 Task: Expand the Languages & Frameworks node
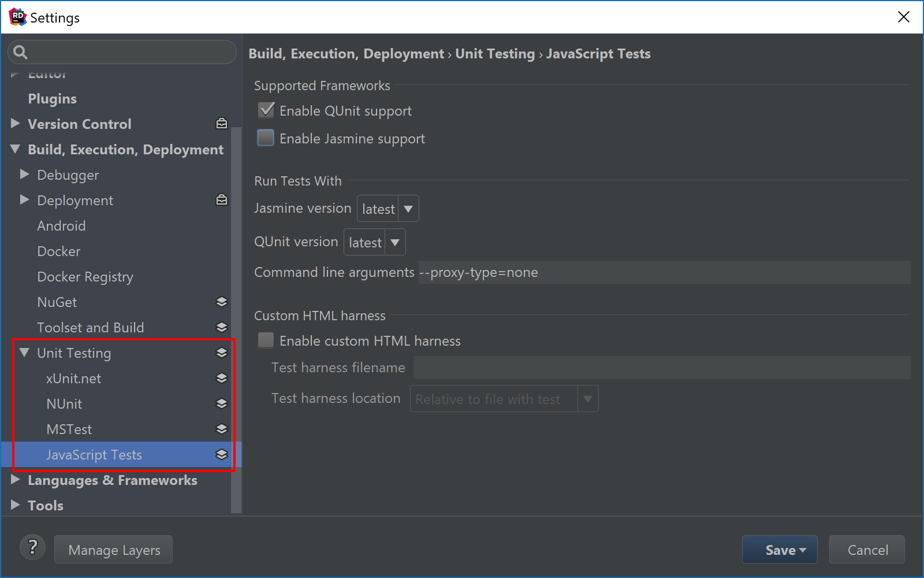[16, 480]
